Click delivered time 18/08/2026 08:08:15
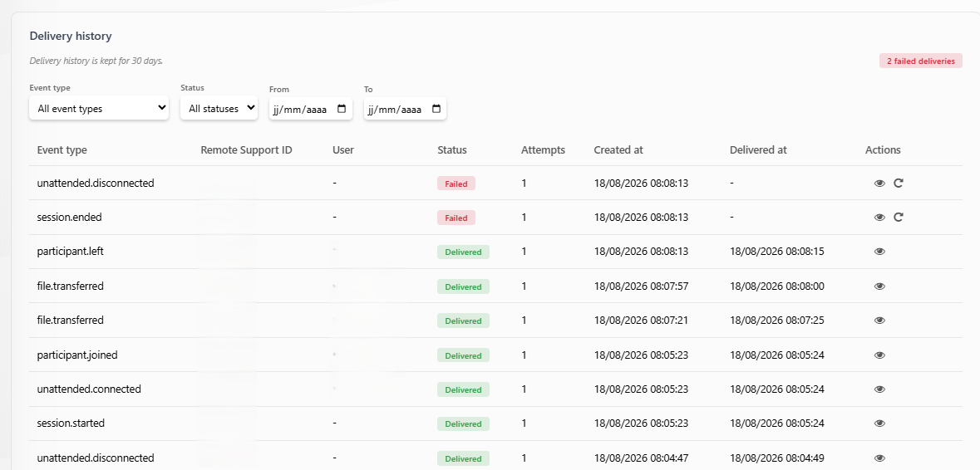Screen dimensions: 980x470 (x=777, y=252)
